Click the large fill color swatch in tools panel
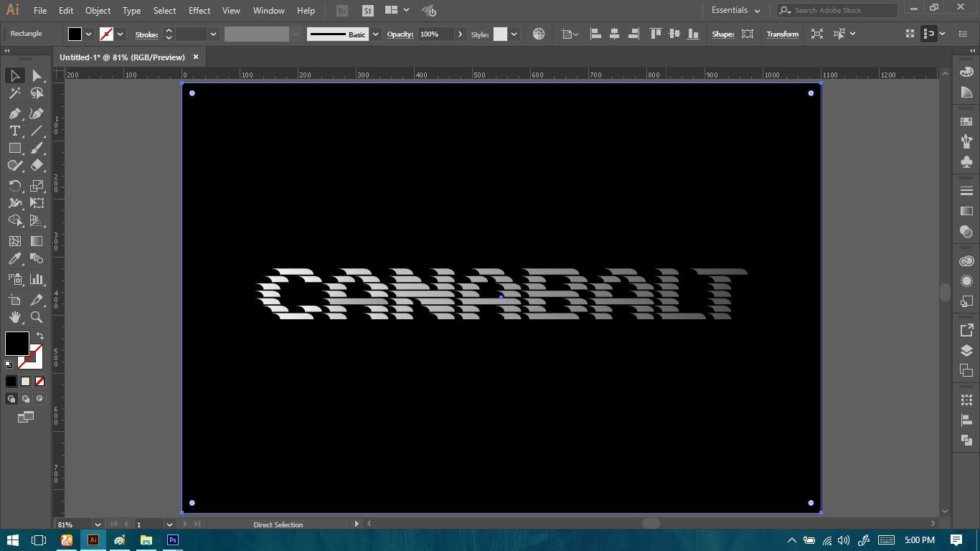The image size is (980, 551). coord(17,344)
